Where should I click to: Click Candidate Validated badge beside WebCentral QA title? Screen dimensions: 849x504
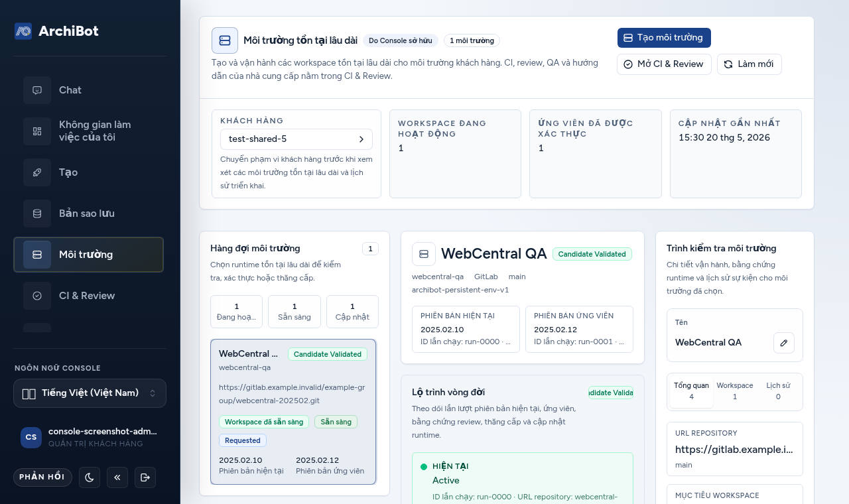coord(592,254)
